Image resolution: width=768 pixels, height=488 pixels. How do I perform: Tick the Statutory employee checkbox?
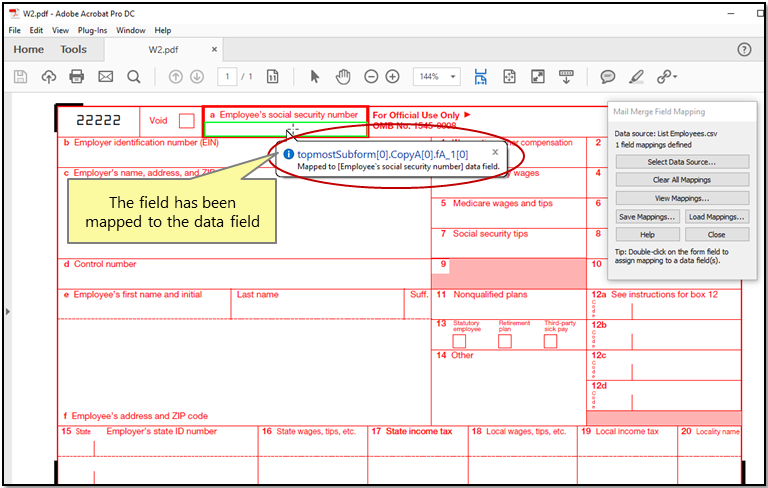tap(459, 341)
